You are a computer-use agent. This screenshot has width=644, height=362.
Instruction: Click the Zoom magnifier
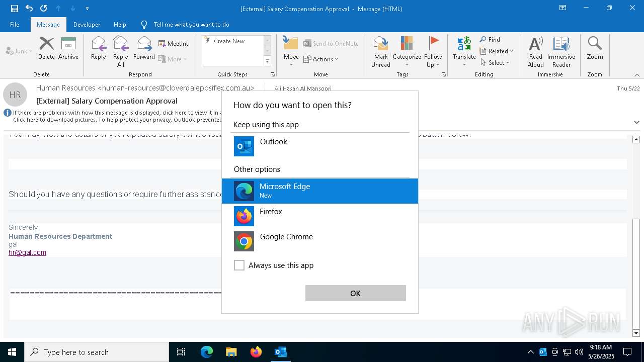click(x=595, y=48)
